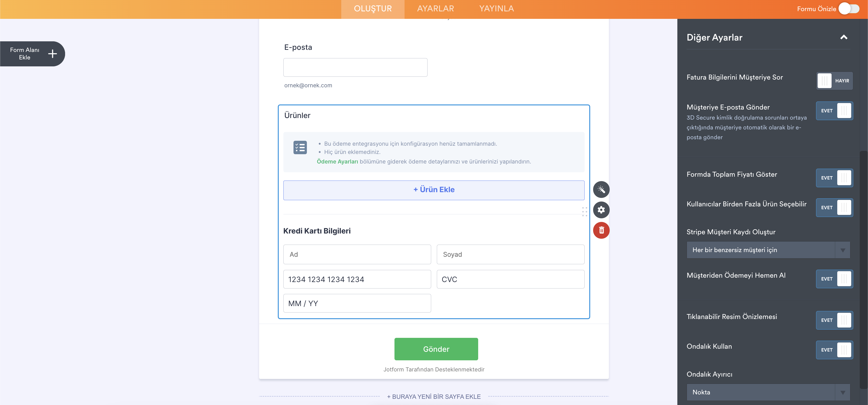868x405 pixels.
Task: Delete the Ürünler field with trash icon
Action: (601, 230)
